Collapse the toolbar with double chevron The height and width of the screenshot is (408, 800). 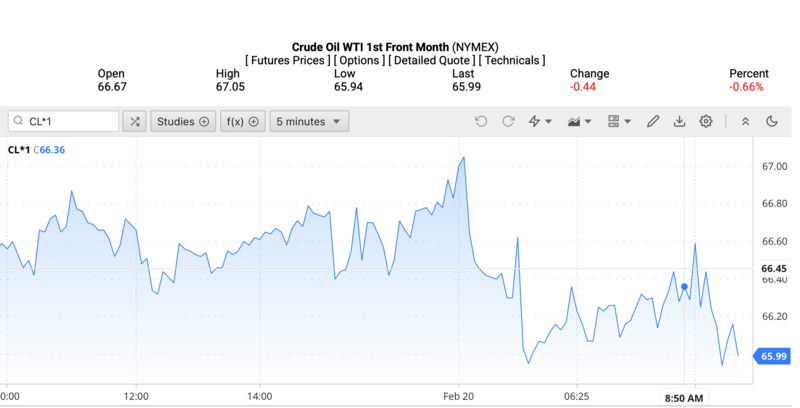click(x=745, y=122)
